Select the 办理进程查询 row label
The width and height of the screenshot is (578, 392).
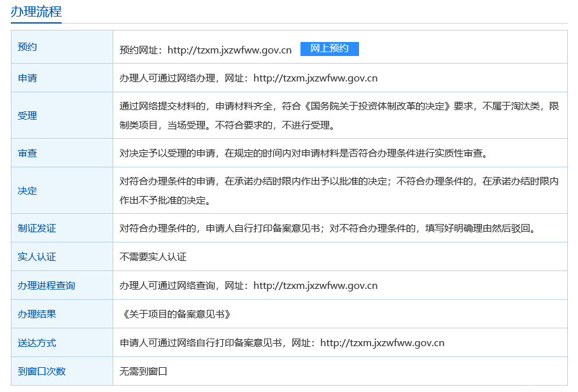pyautogui.click(x=46, y=285)
